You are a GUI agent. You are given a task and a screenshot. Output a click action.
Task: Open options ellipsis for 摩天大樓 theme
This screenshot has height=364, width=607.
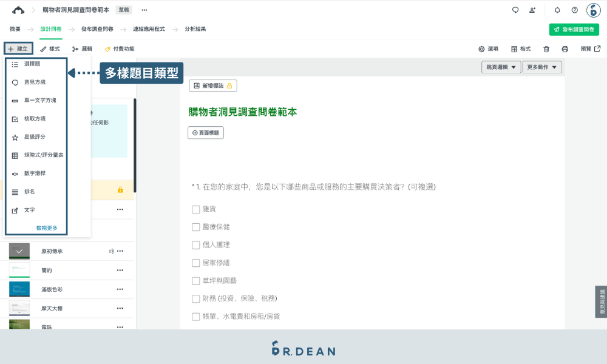(120, 308)
